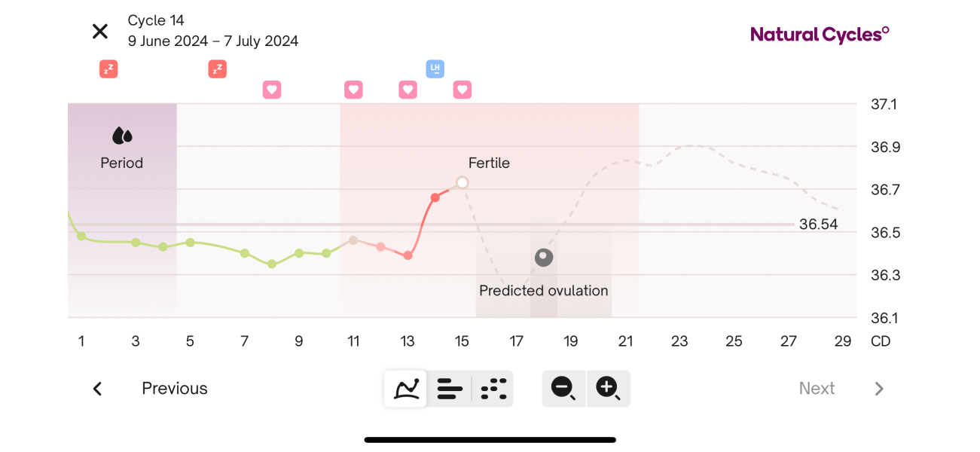
Task: Select the cycle day 15 temperature point
Action: 463,182
